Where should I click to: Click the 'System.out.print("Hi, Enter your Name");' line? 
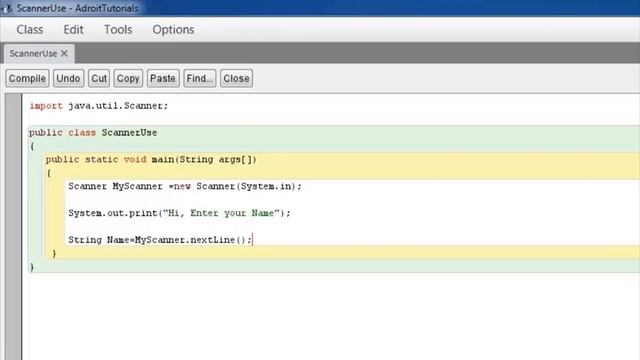(x=179, y=213)
